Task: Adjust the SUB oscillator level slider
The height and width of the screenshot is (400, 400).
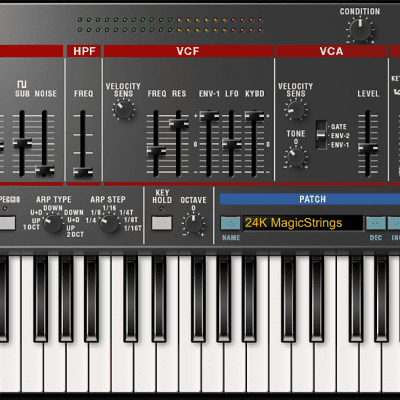Action: pos(22,143)
